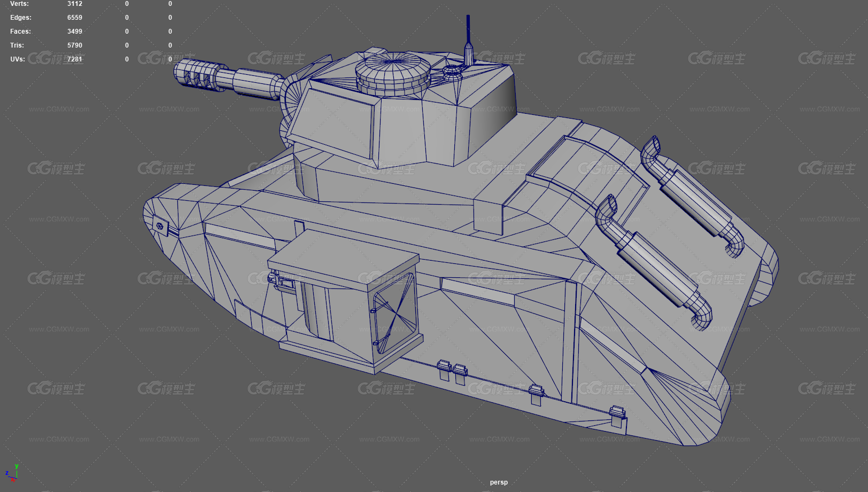Click the persp camera name label
Screen dimensions: 868x492
tap(499, 482)
